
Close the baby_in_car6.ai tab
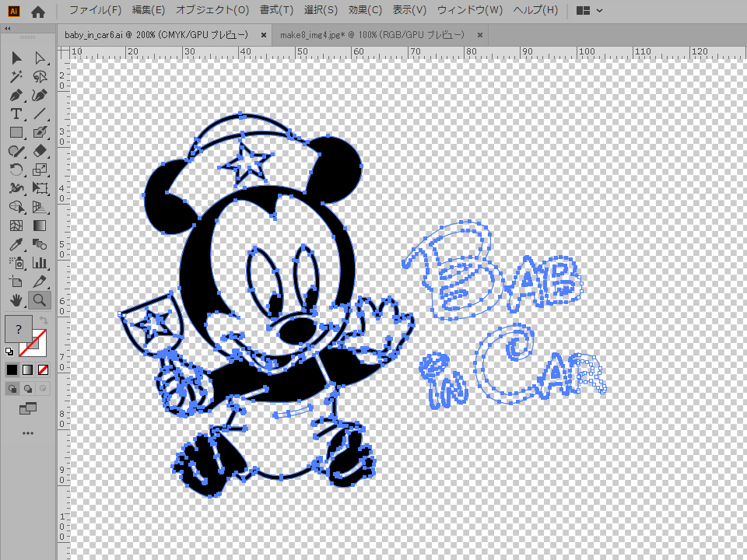click(264, 35)
